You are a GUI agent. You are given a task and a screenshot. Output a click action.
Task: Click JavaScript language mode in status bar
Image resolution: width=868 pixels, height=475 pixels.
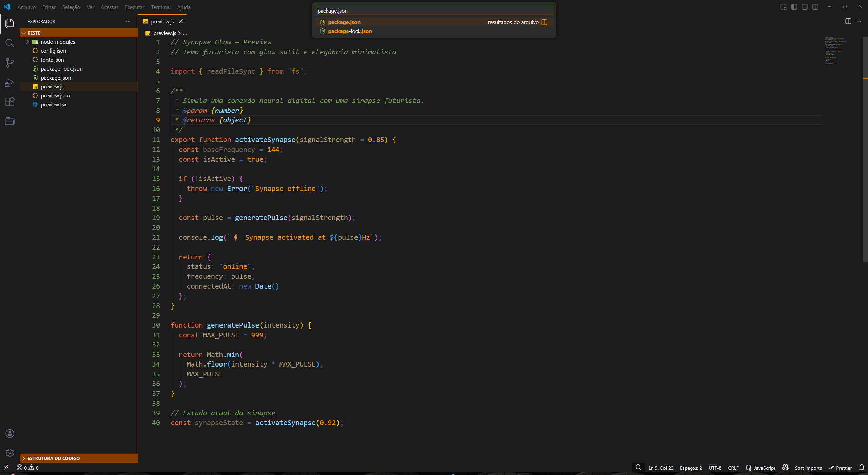coord(764,468)
